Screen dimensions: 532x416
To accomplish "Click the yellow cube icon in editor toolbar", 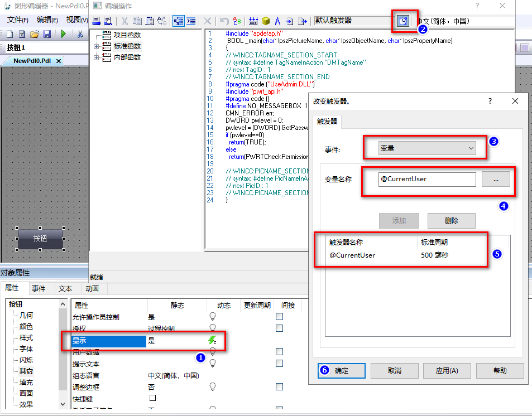I will point(266,21).
